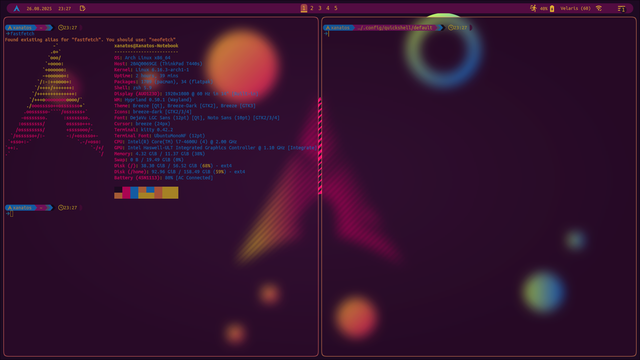Click the Icons breeze-dark line
This screenshot has width=640, height=360.
[153, 111]
